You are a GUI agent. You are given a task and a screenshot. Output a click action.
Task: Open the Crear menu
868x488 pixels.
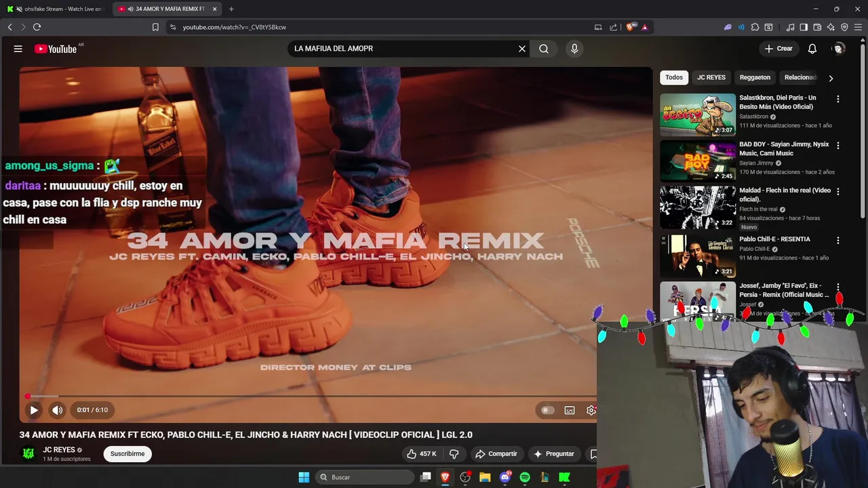click(778, 49)
